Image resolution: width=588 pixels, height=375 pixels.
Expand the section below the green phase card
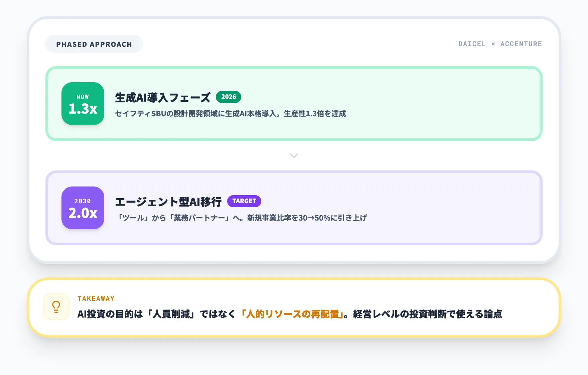(294, 156)
